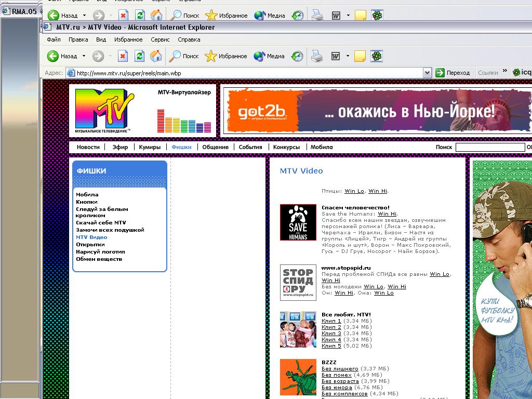Viewport: 532px width, 399px height.
Task: Click the Переход go button
Action: click(453, 73)
